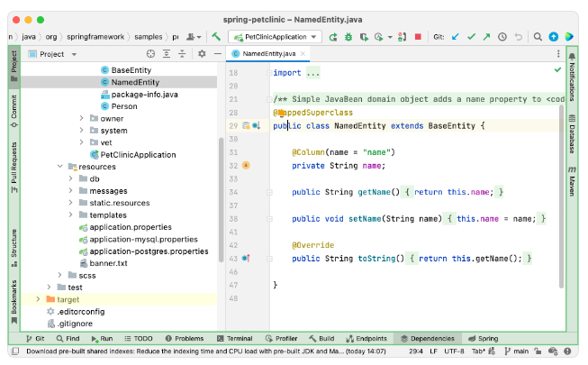The width and height of the screenshot is (588, 365).
Task: Click the editor vertical scrollbar
Action: (x=561, y=196)
